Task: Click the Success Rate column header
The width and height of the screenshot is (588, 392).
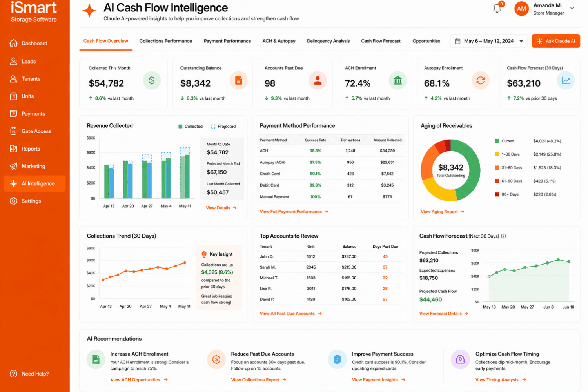Action: pos(316,140)
